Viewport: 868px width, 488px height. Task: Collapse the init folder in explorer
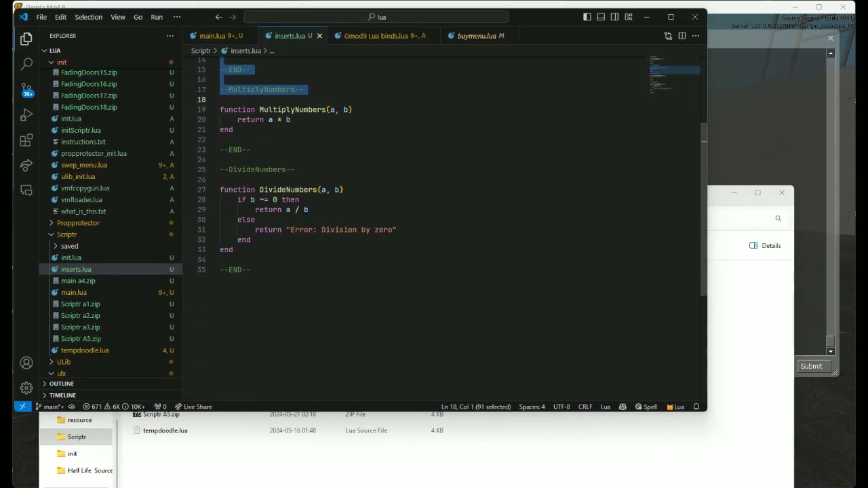(x=110, y=62)
